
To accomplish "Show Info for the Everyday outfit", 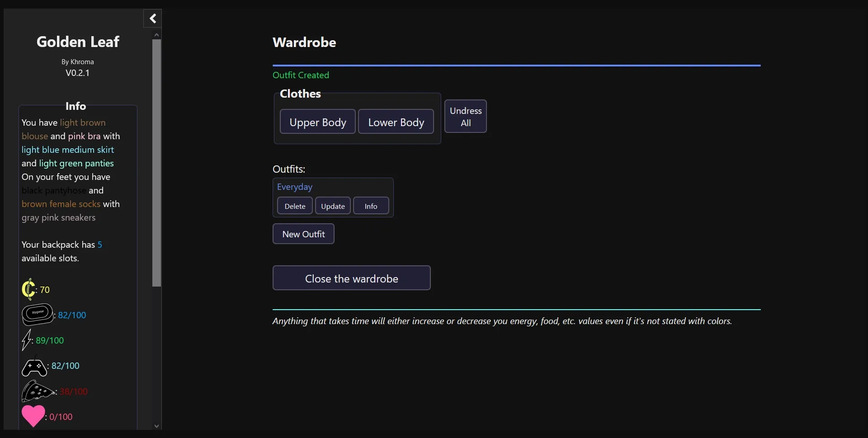I will click(371, 206).
